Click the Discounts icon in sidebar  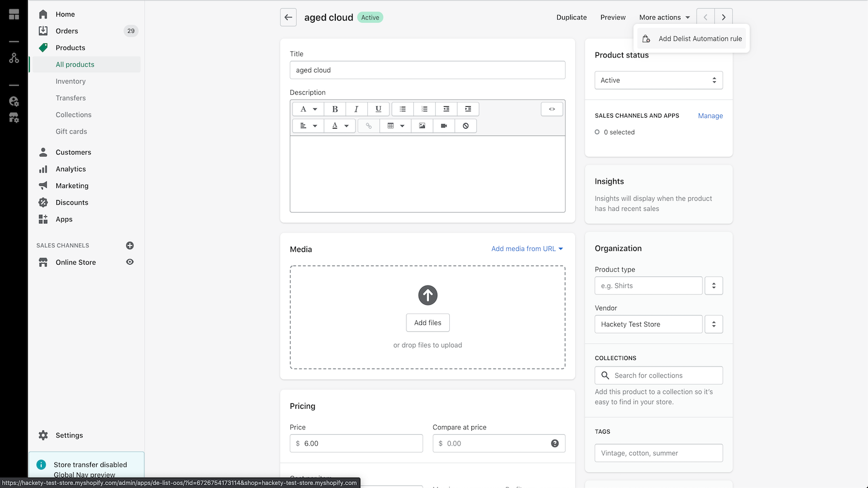coord(43,202)
